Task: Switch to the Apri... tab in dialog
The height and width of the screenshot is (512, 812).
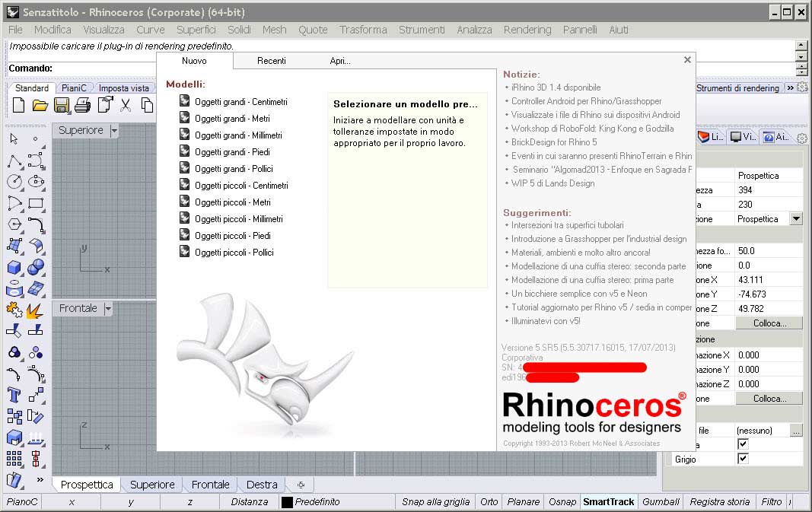Action: pyautogui.click(x=340, y=61)
